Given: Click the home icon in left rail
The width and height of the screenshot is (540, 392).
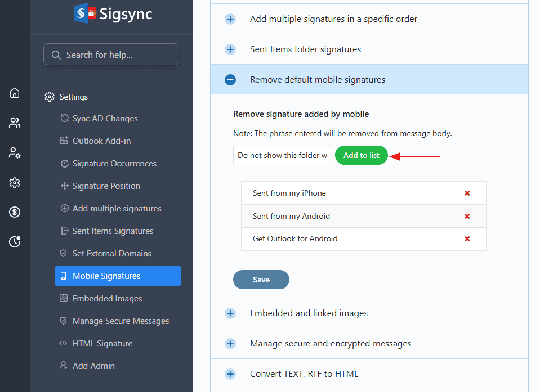Looking at the screenshot, I should coord(15,93).
